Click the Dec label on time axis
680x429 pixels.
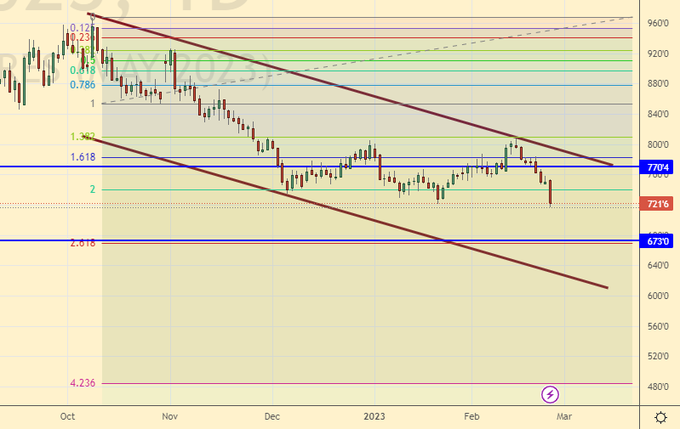(271, 415)
